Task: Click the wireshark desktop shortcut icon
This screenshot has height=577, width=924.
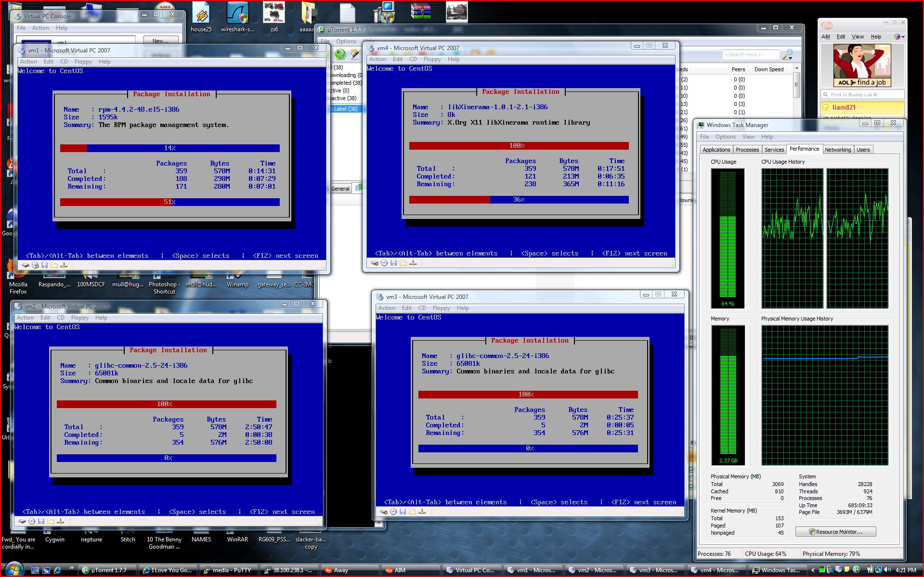Action: [237, 13]
